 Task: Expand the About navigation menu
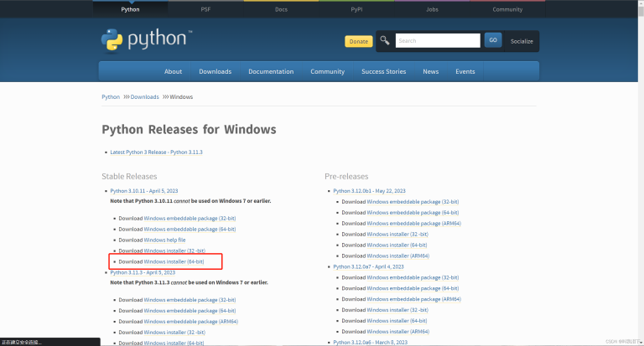click(x=173, y=71)
